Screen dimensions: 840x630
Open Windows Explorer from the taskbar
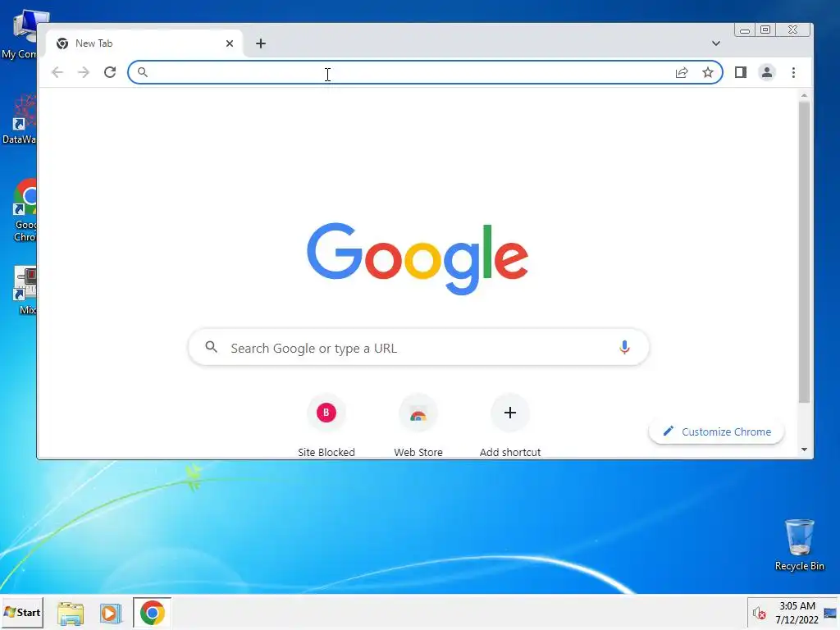[x=71, y=613]
